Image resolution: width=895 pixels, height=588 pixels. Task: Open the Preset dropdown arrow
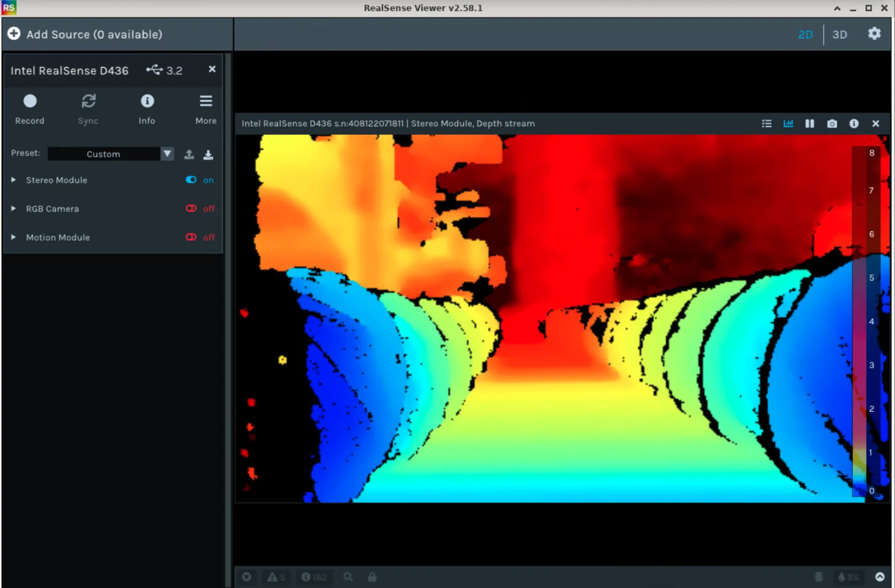pos(167,154)
